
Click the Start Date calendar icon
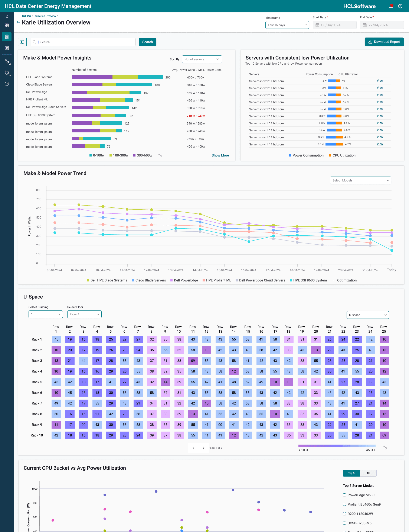point(317,25)
